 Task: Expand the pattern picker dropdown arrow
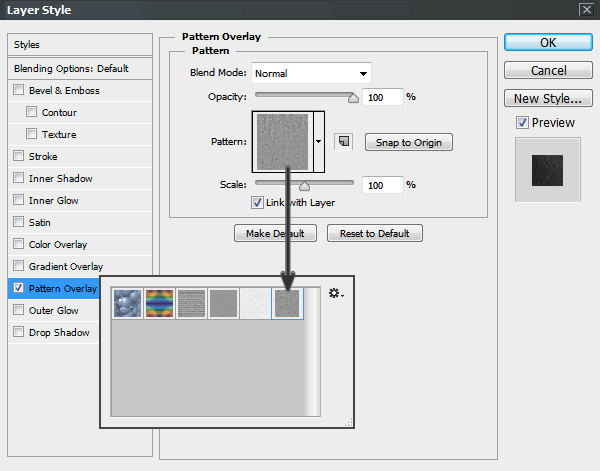point(319,141)
